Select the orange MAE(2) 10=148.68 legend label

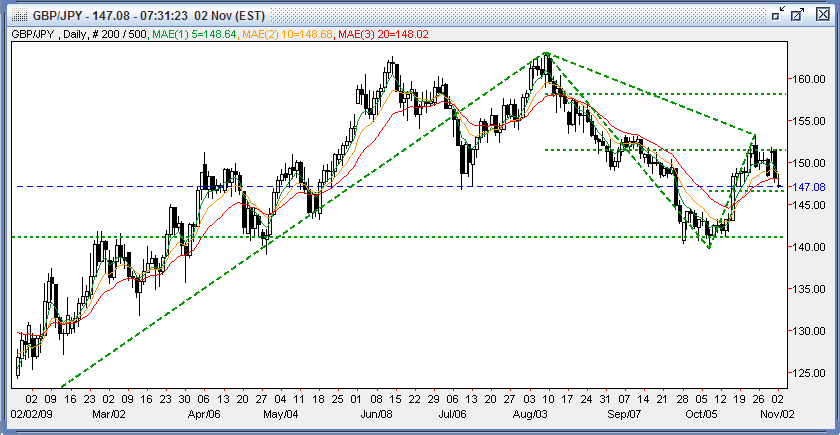pyautogui.click(x=288, y=34)
